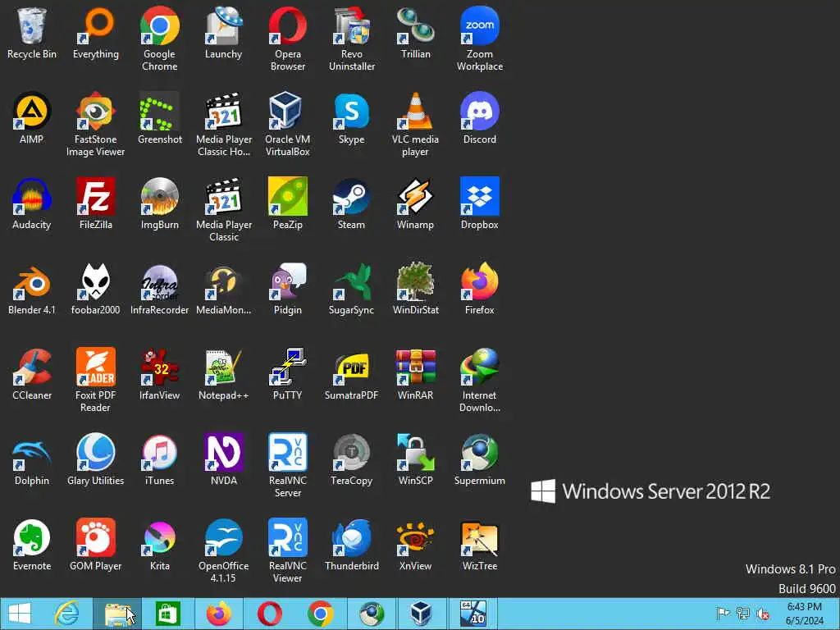840x630 pixels.
Task: Open the Start button on the taskbar
Action: coord(20,614)
